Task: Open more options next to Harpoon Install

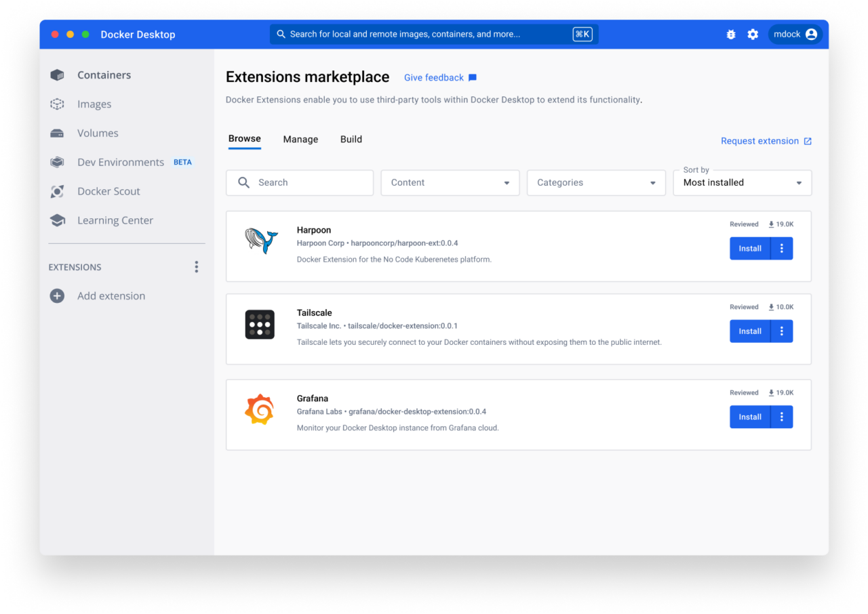Action: pos(782,249)
